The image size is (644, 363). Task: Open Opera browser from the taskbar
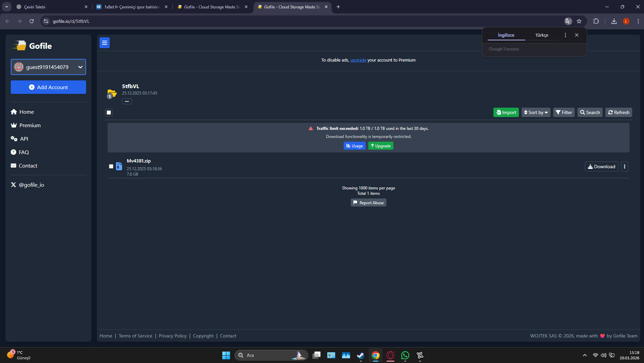(x=390, y=355)
